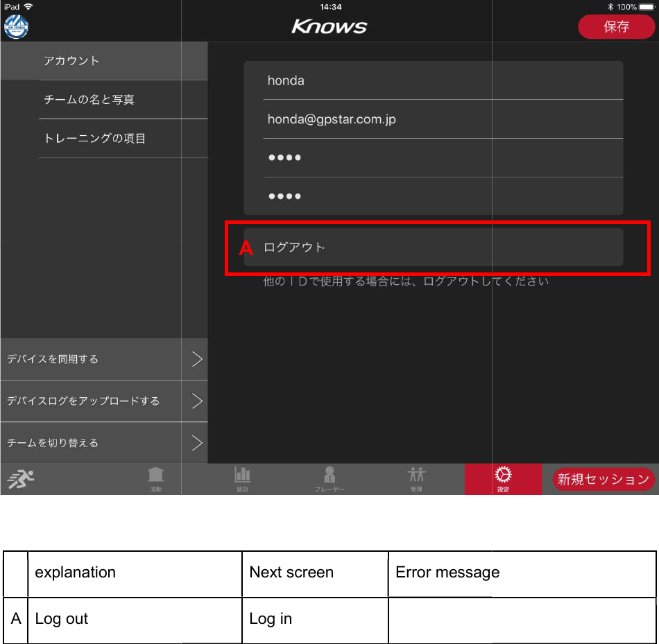Select アカウント in the sidebar

point(104,61)
